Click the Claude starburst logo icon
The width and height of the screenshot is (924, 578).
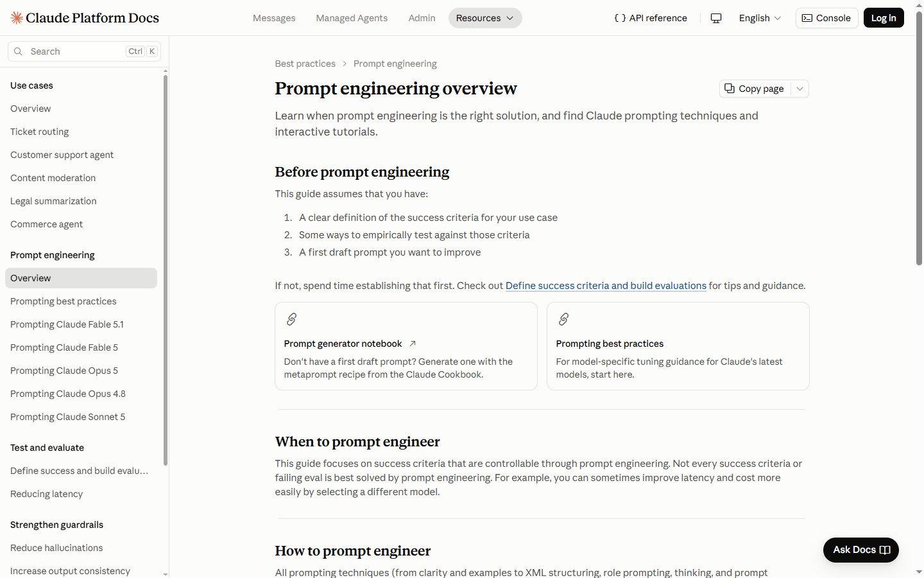tap(17, 18)
